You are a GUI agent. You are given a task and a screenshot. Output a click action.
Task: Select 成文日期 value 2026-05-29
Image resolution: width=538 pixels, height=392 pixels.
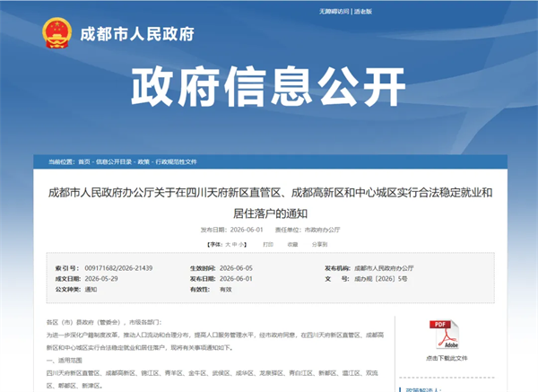click(101, 279)
